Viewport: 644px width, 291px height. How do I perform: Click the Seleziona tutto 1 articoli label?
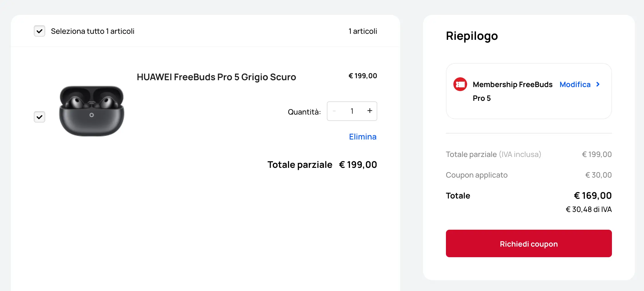(92, 31)
